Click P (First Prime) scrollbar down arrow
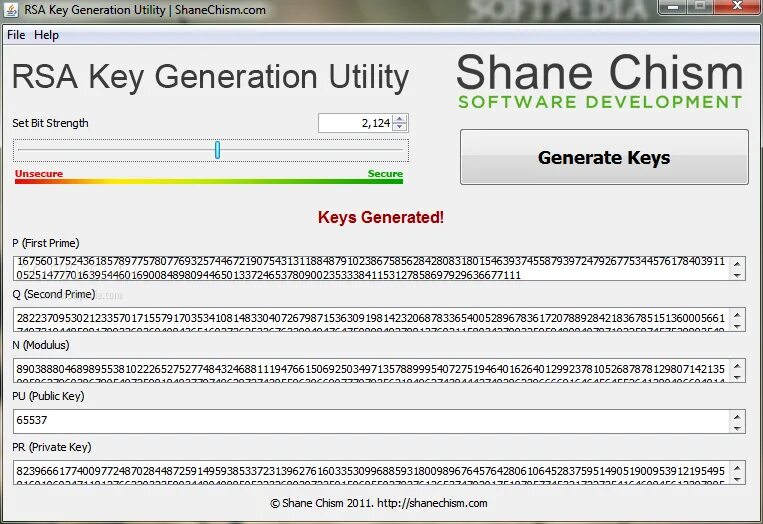 pyautogui.click(x=737, y=275)
